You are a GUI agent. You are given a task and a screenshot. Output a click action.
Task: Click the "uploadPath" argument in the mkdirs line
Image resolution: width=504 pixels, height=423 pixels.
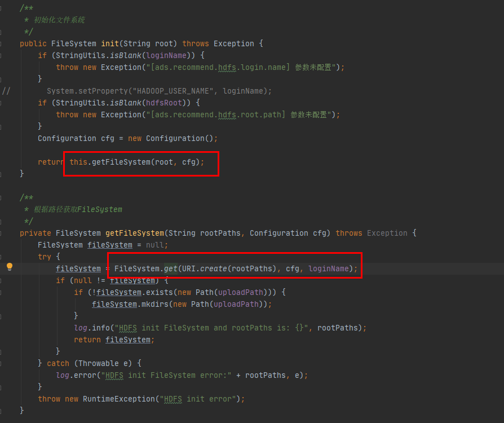tap(236, 305)
